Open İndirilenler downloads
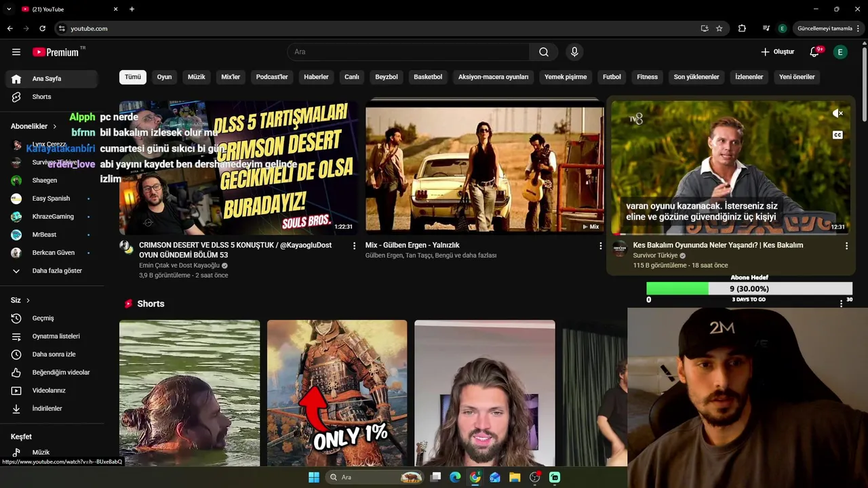 point(52,409)
